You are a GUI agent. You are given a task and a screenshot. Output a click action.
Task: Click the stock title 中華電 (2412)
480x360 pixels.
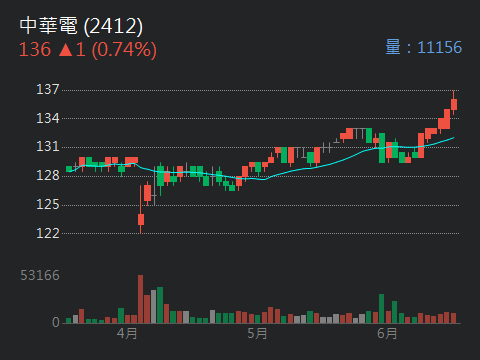pos(81,26)
